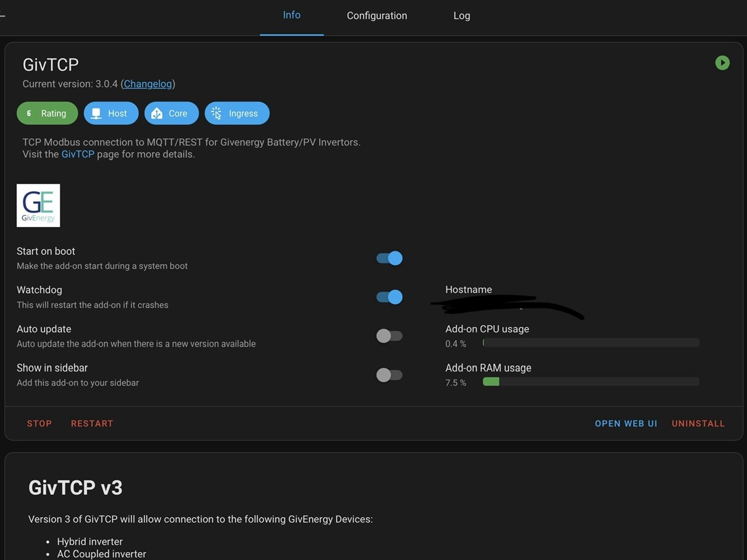Click the Hybrid inverter list item
The width and height of the screenshot is (747, 560).
coord(90,541)
